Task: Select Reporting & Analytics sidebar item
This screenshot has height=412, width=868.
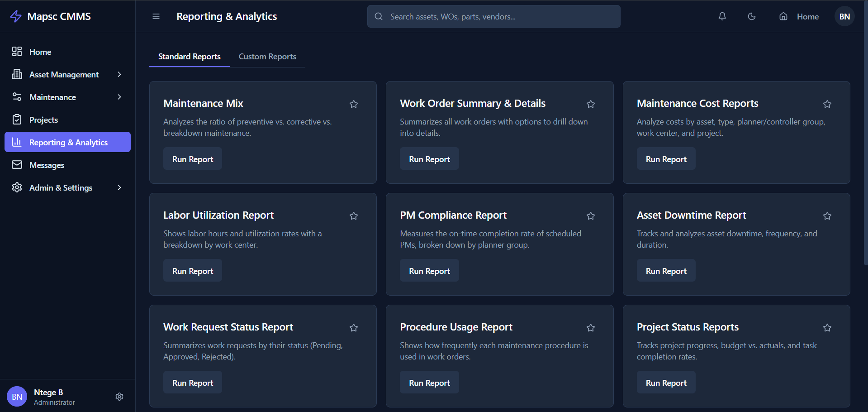Action: pyautogui.click(x=67, y=142)
